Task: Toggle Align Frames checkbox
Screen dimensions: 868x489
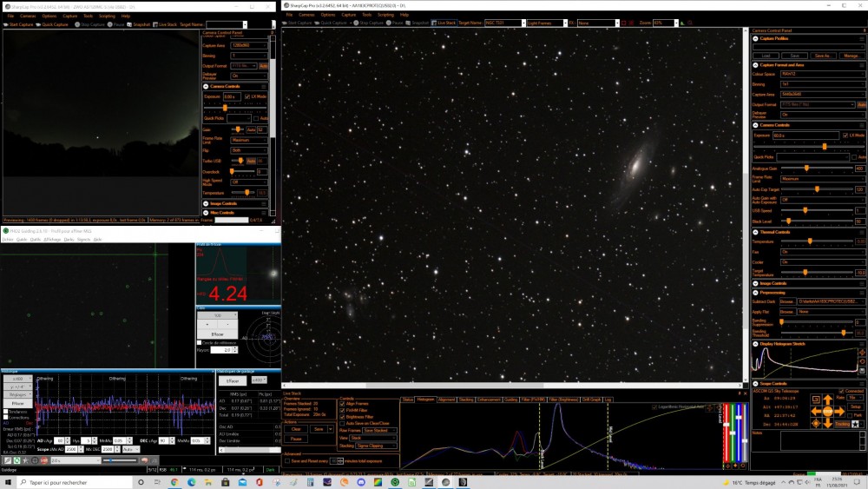Action: point(342,404)
